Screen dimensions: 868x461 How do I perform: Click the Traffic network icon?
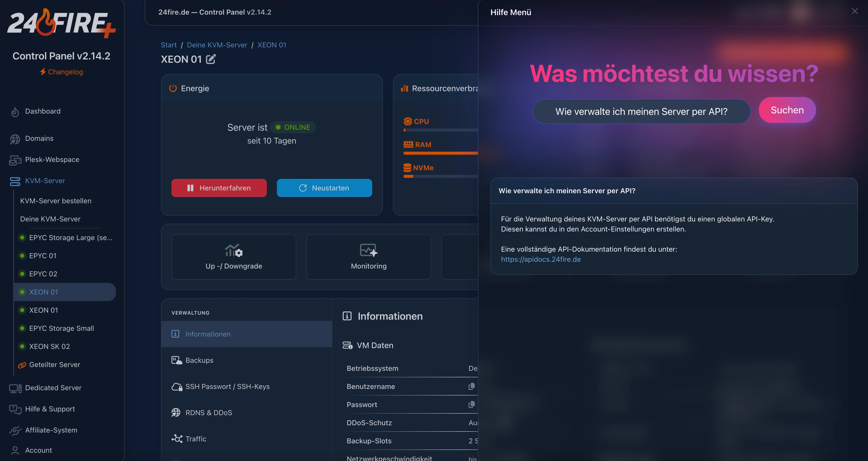[x=177, y=439]
